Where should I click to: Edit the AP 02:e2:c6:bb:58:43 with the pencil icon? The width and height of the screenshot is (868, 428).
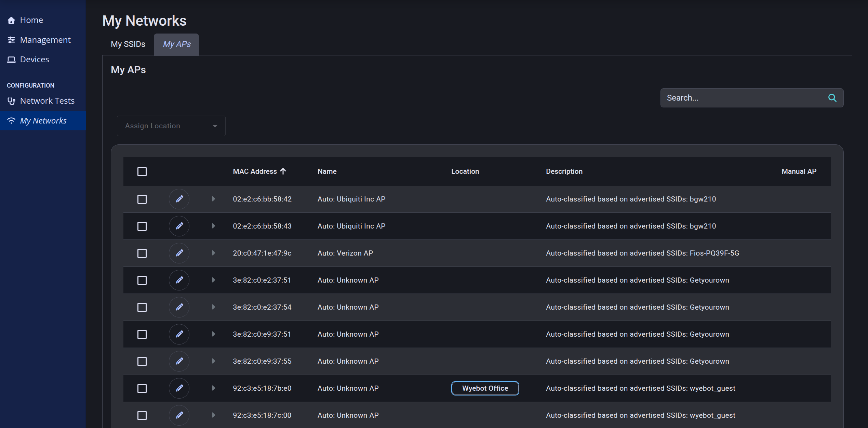click(x=179, y=226)
